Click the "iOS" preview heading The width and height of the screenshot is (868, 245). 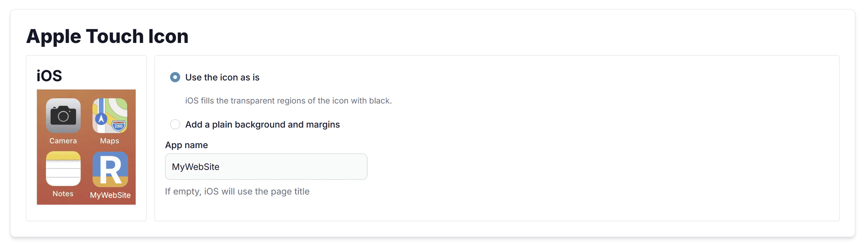tap(49, 76)
